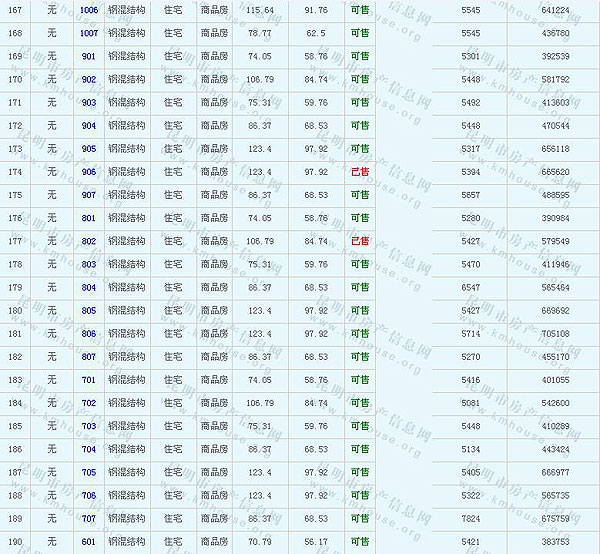Open room number 1006 link

(89, 10)
